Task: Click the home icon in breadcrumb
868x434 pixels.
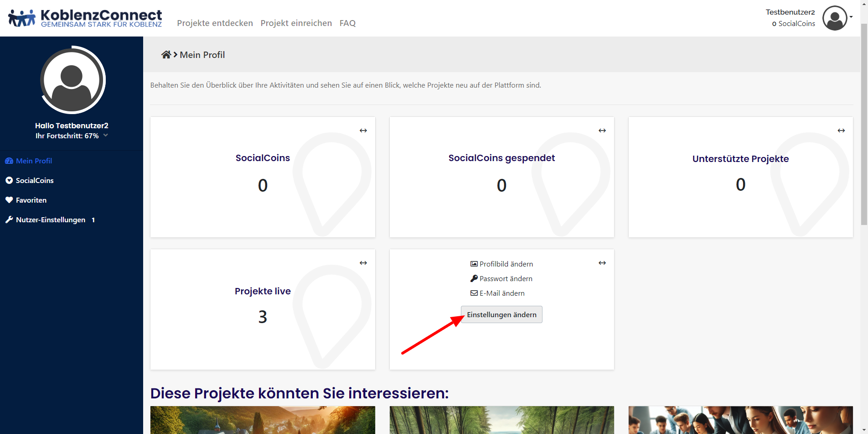Action: [166, 55]
